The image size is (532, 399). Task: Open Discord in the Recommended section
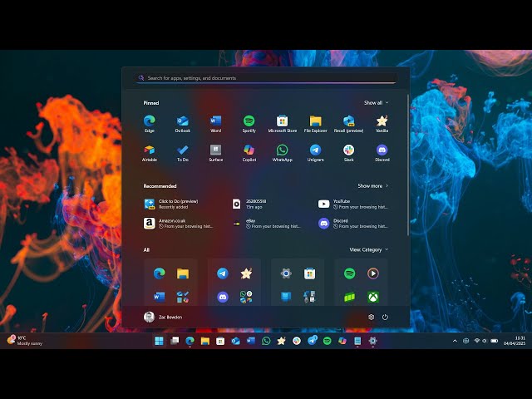pyautogui.click(x=353, y=224)
